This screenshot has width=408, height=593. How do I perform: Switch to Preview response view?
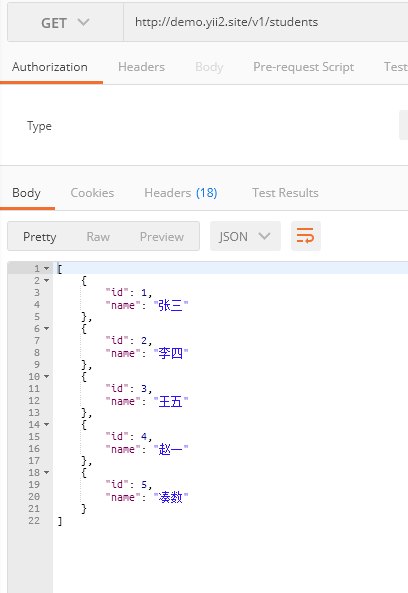click(x=162, y=237)
